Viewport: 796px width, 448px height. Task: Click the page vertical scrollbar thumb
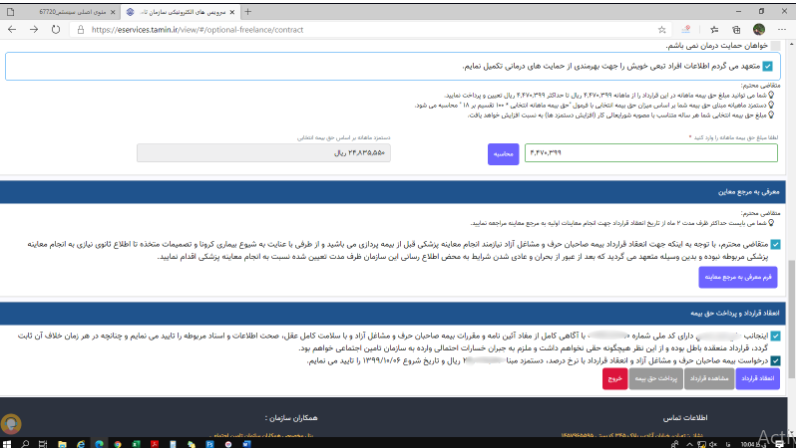[x=791, y=319]
